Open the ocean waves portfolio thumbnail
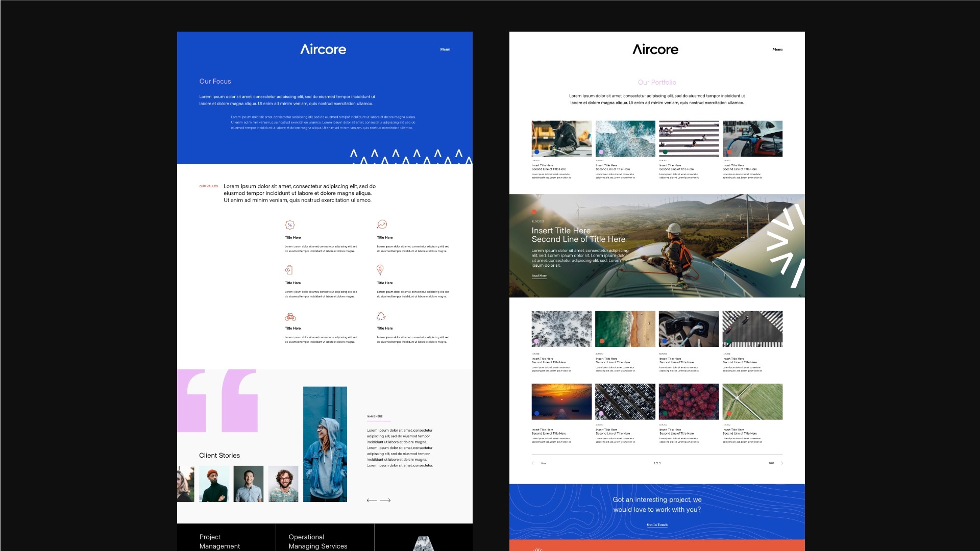This screenshot has height=551, width=980. click(x=625, y=138)
